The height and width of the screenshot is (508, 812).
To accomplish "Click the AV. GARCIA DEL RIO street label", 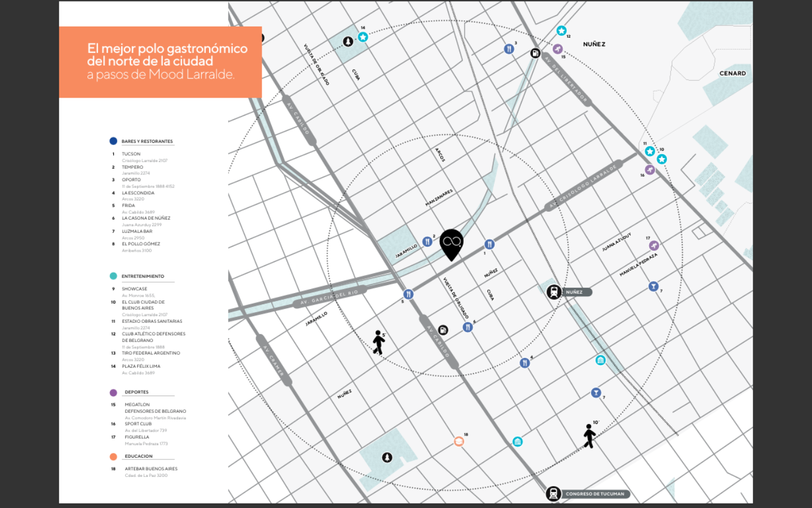I will 329,297.
